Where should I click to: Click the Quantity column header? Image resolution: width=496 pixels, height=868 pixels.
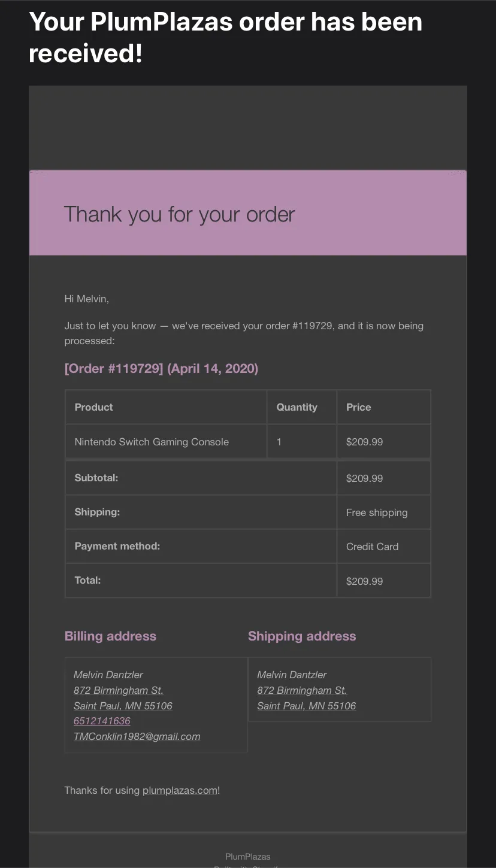tap(301, 407)
